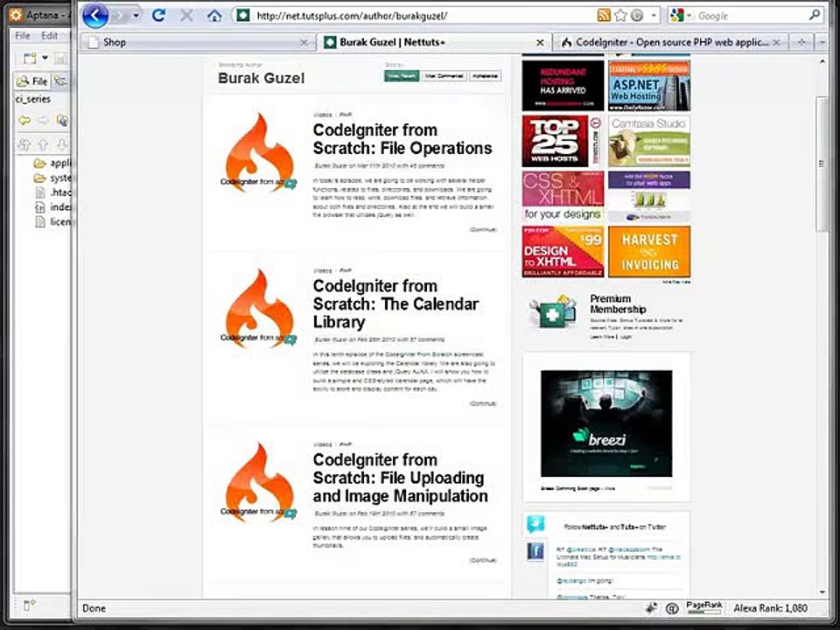Open the CSS & XHTML for your designs ad
Screen dimensions: 840x630
pos(563,196)
